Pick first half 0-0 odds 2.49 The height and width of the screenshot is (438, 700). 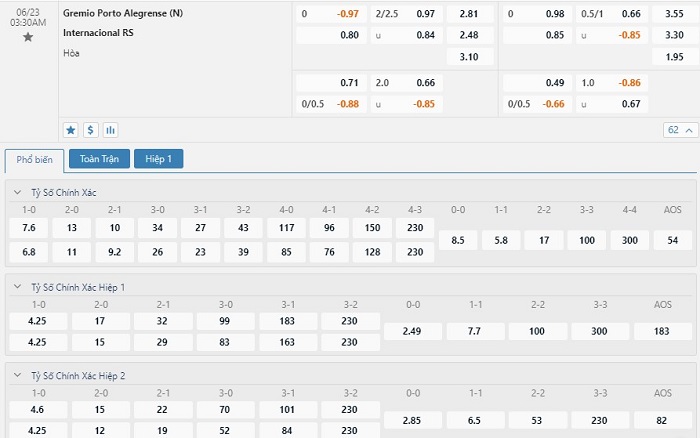click(x=413, y=331)
